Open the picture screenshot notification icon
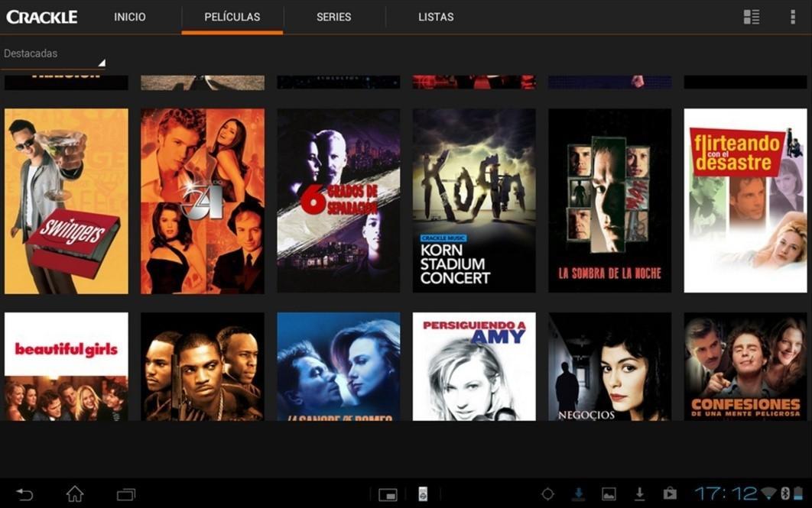Image resolution: width=812 pixels, height=508 pixels. point(609,494)
